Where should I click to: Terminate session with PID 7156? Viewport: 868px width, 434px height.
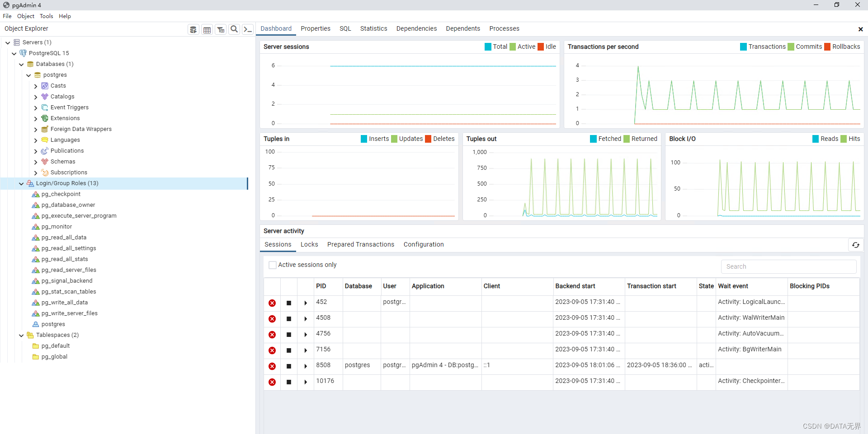tap(272, 350)
